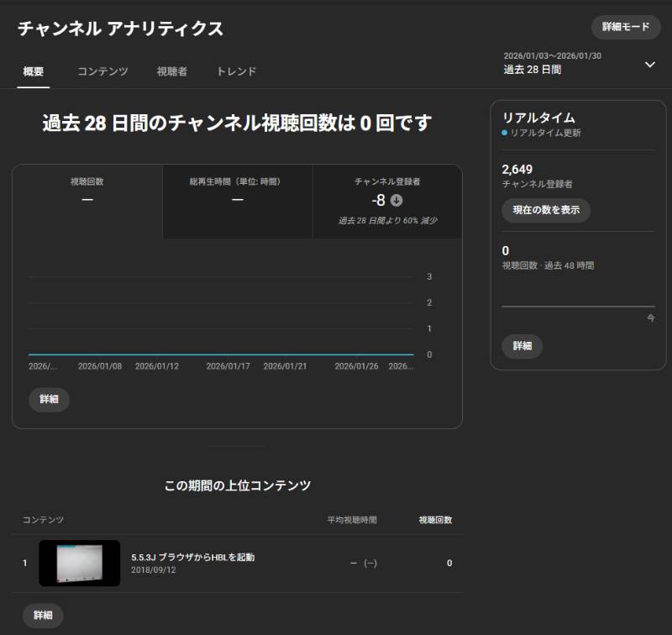This screenshot has height=635, width=672.
Task: Switch to the 視聴者 tab
Action: tap(172, 71)
